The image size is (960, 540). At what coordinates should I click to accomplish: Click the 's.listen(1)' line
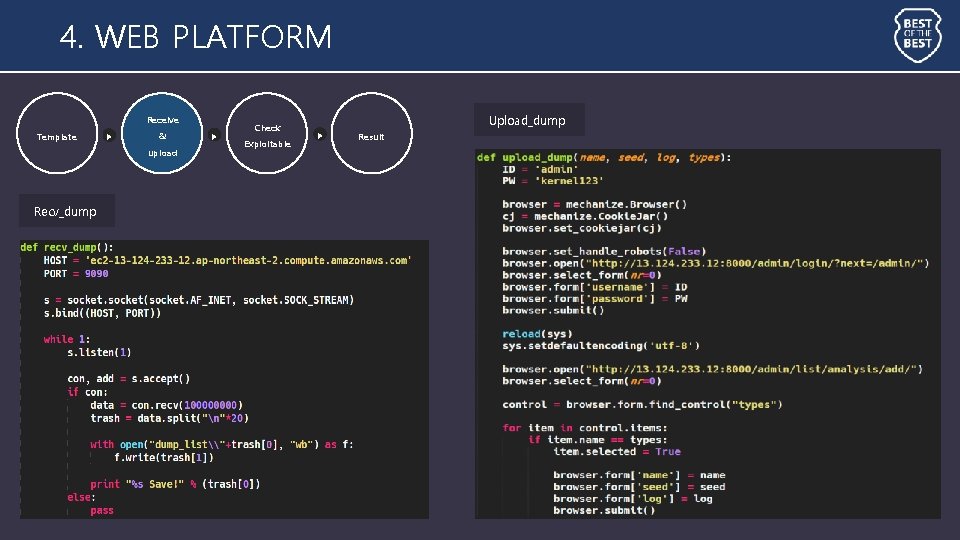[99, 352]
